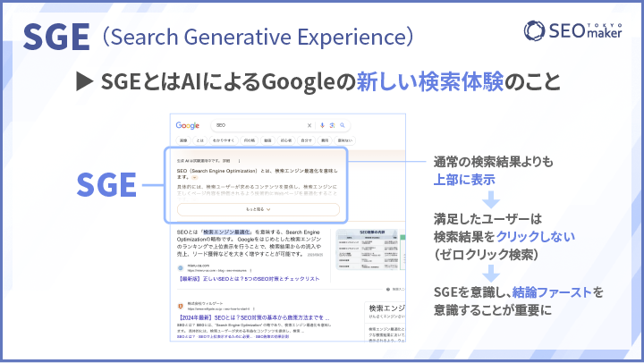Screen dimensions: 644x363
Task: Click the SGE slide title text
Action: (56, 37)
